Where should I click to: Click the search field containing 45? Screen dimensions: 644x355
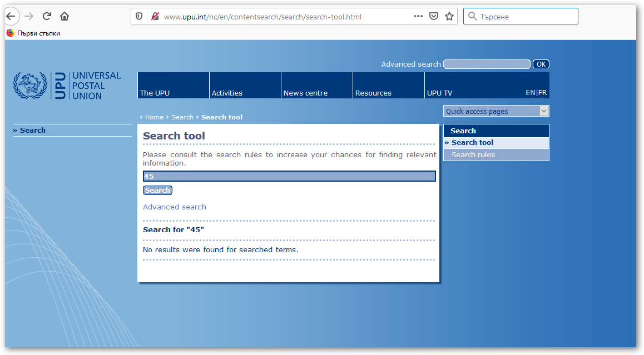click(289, 176)
